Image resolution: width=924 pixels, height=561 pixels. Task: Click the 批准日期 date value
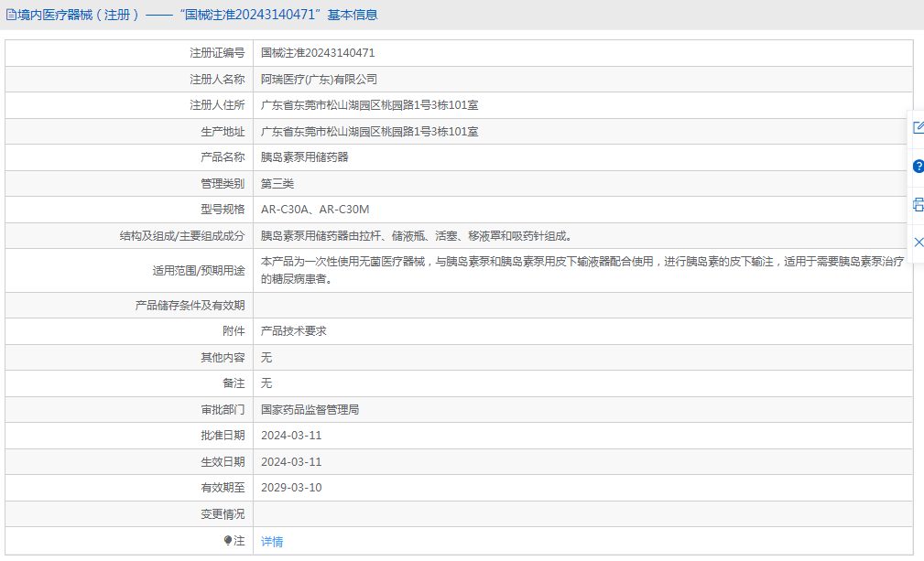pos(291,436)
